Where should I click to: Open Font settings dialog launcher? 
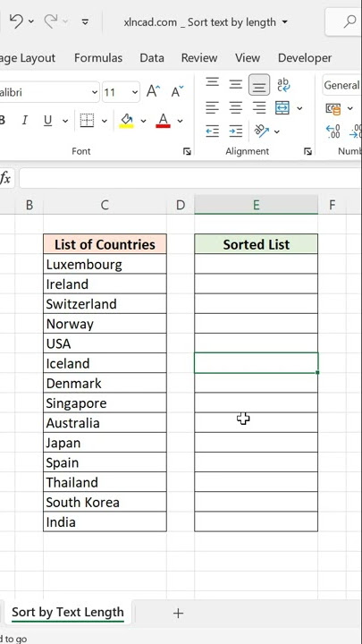tap(187, 151)
